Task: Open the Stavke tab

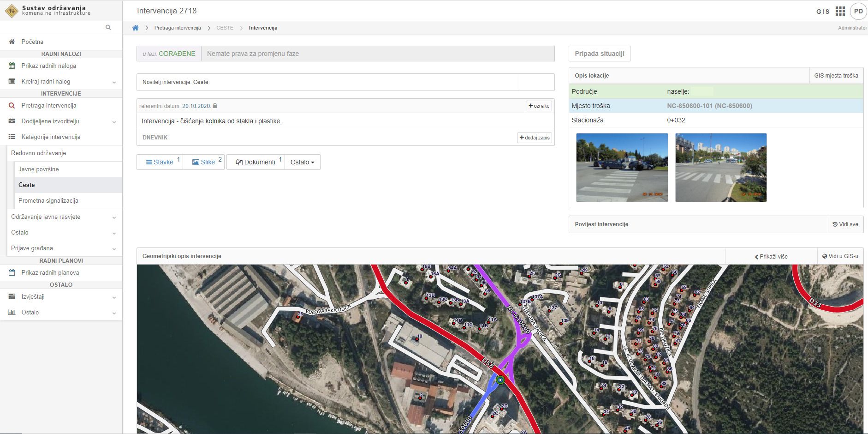Action: point(160,162)
